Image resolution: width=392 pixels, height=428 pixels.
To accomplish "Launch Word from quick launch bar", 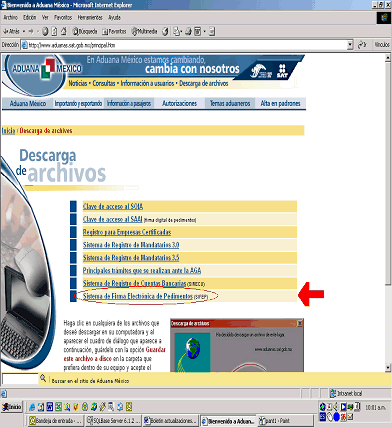I will (x=50, y=407).
